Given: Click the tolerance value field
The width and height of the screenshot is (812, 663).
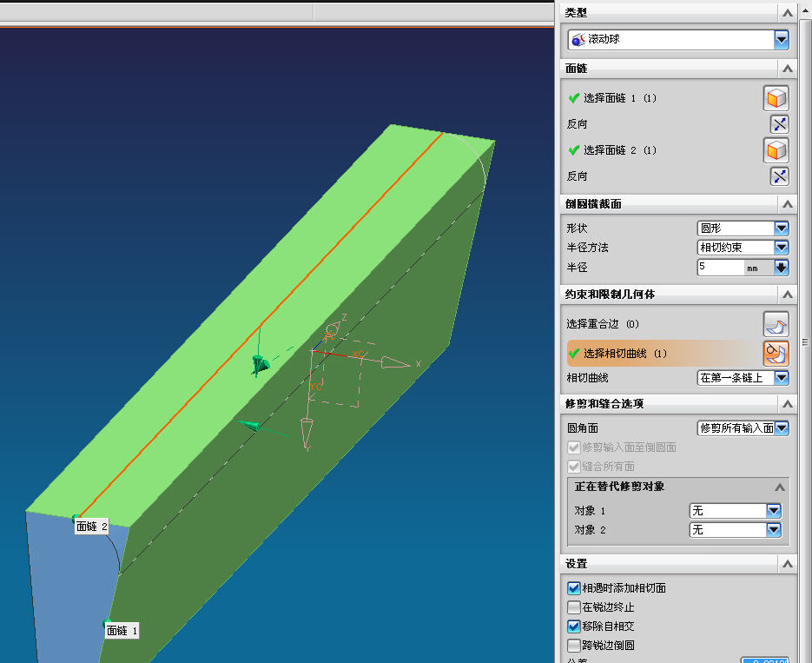Looking at the screenshot, I should coord(764,660).
